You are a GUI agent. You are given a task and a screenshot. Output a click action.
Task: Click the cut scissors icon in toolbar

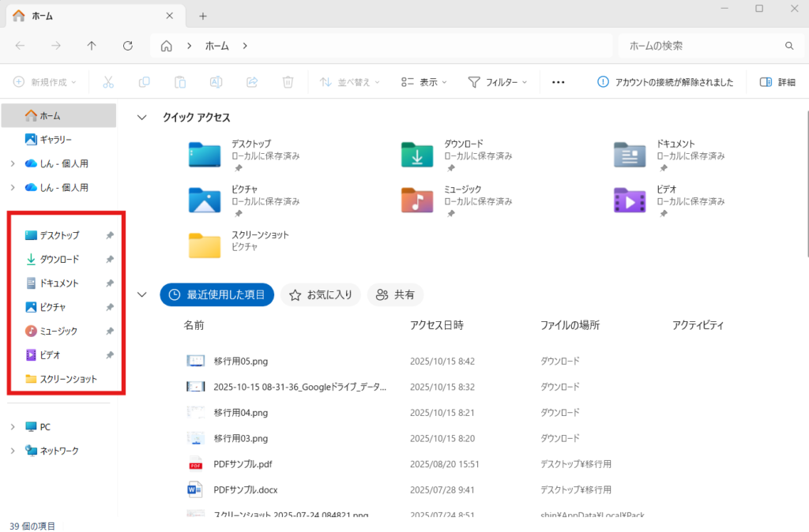(109, 82)
